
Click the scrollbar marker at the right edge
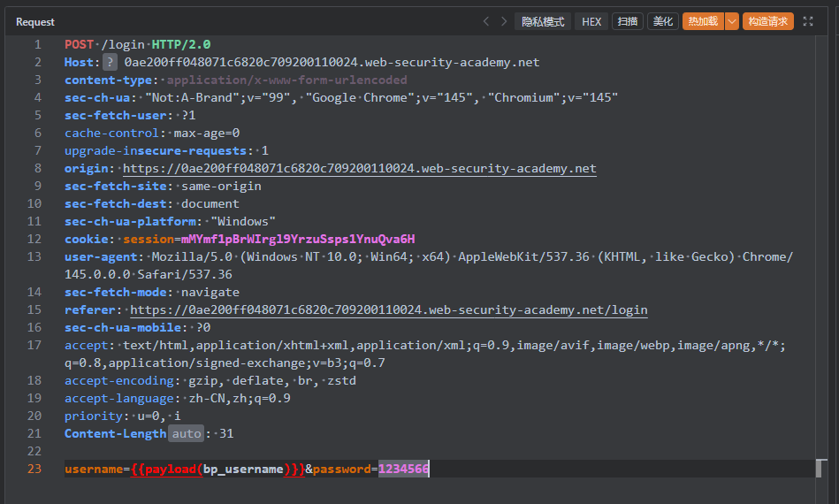click(821, 468)
